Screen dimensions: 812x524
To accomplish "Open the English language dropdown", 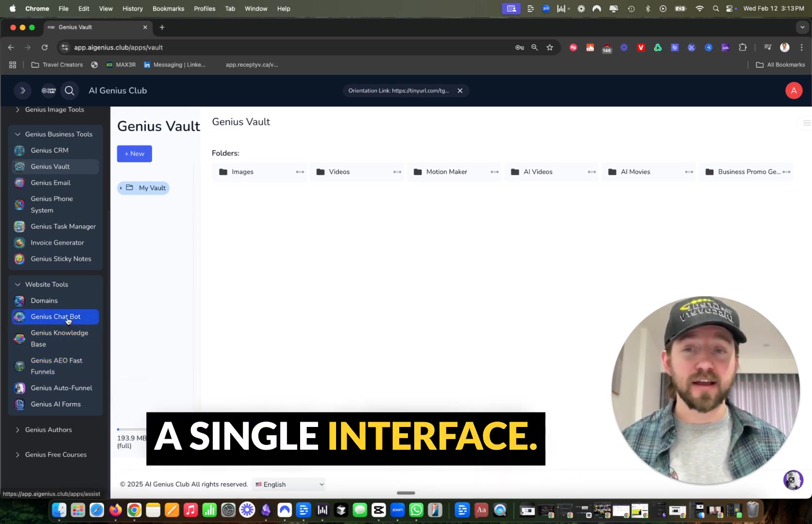I will point(289,484).
